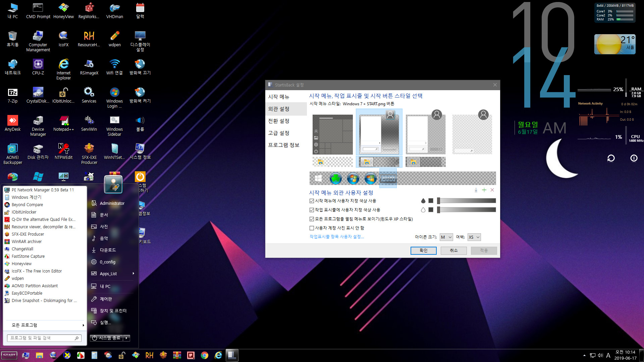Viewport: 644px width, 362px height.
Task: Click the ResourceHacker RH icon in the taskbar
Action: point(149,355)
